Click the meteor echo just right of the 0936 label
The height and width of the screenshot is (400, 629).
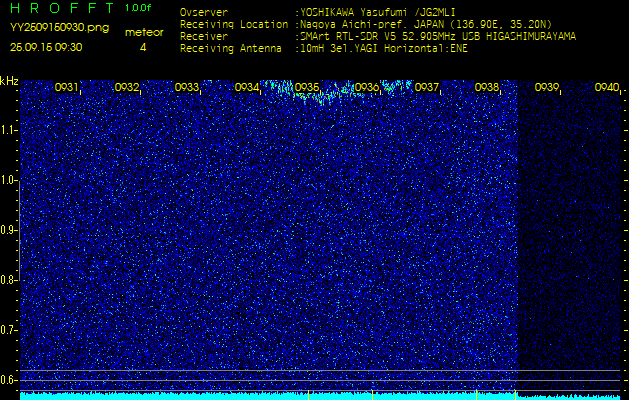[x=396, y=86]
